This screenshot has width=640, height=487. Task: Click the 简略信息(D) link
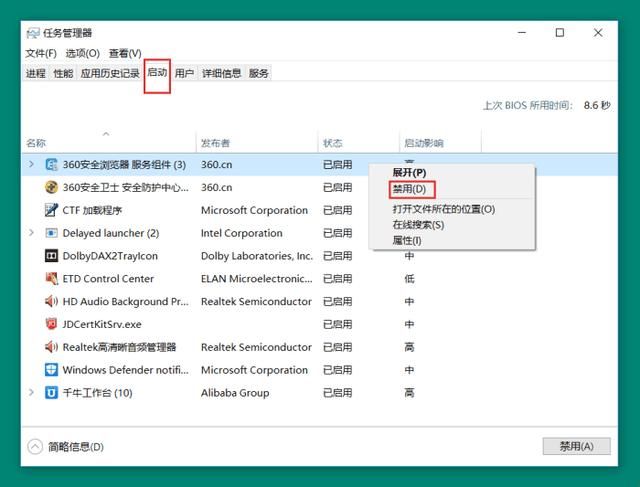76,447
